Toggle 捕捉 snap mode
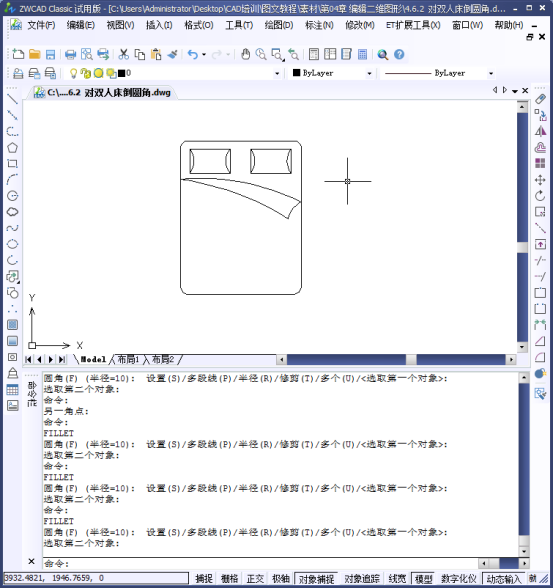Screen dimensions: 554x588 (204, 579)
